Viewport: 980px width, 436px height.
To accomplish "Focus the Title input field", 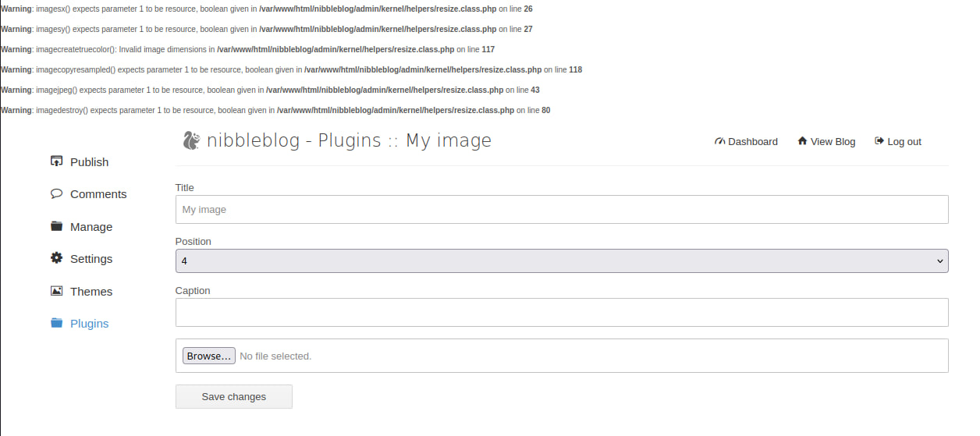I will [562, 209].
